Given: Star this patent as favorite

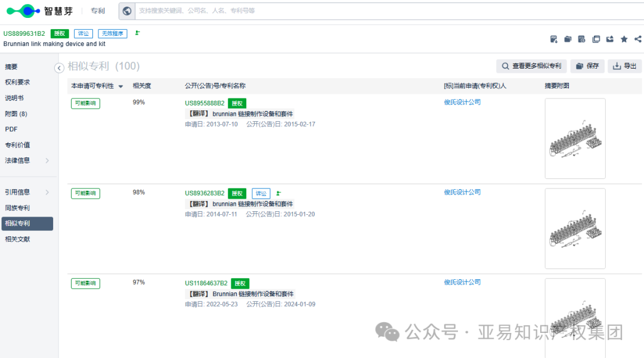Looking at the screenshot, I should click(624, 39).
